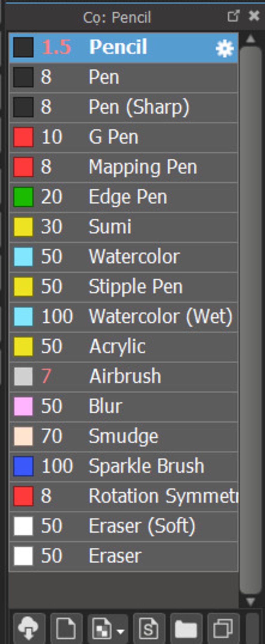Open Pencil brush settings gear
This screenshot has height=644, width=265.
[x=224, y=48]
